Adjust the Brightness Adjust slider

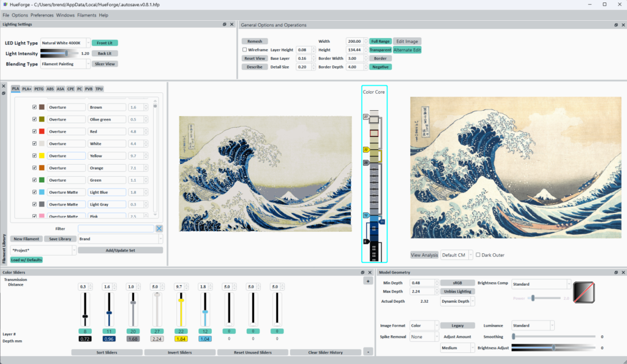554,347
